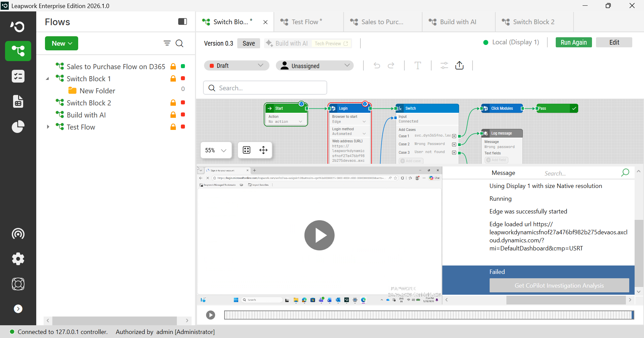Open the Agents broadcast icon in the sidebar
Viewport: 644px width, 338px height.
pos(18,234)
